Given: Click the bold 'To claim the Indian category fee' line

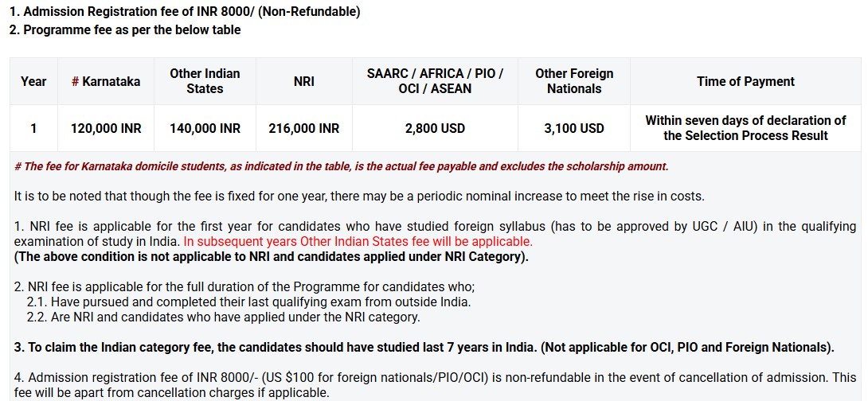Looking at the screenshot, I should click(424, 347).
